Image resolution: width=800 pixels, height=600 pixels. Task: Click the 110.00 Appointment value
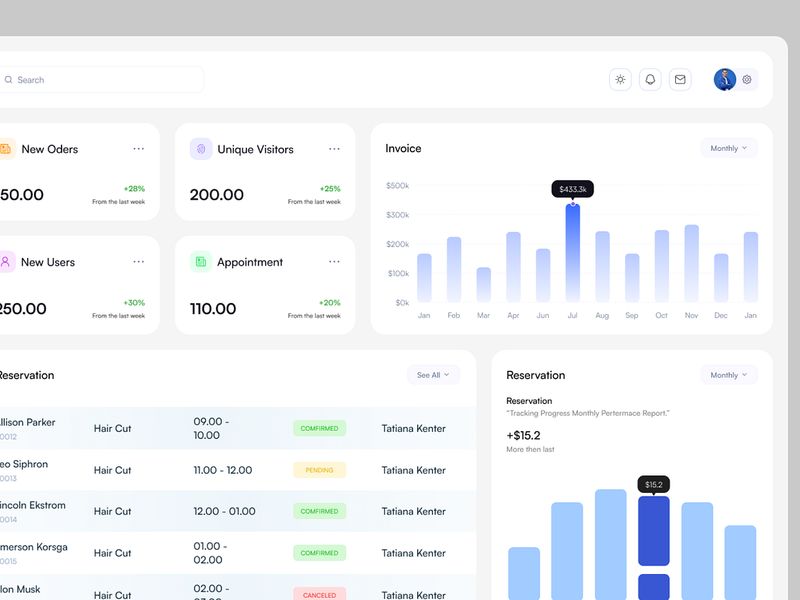coord(213,309)
